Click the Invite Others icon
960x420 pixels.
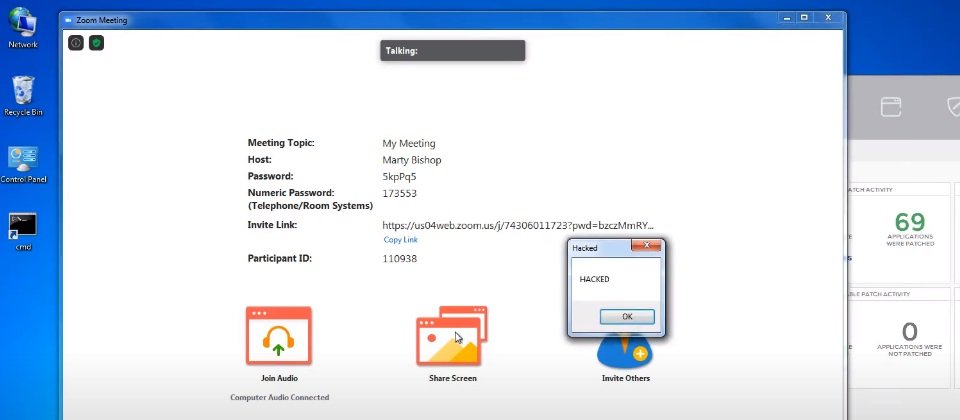pos(625,351)
